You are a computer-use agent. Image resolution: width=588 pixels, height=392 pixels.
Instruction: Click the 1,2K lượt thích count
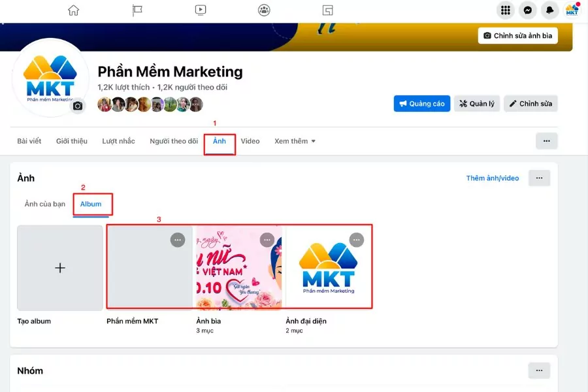pyautogui.click(x=123, y=87)
